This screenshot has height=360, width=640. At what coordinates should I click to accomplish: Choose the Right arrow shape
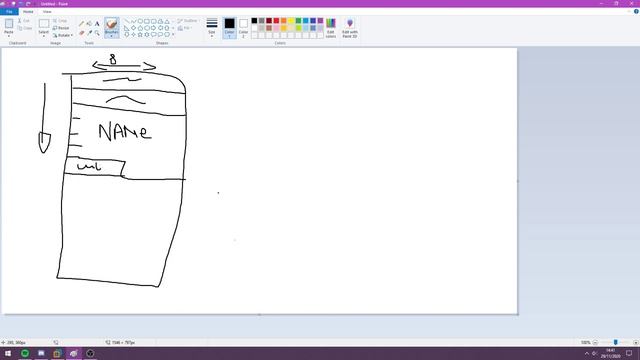[153, 28]
